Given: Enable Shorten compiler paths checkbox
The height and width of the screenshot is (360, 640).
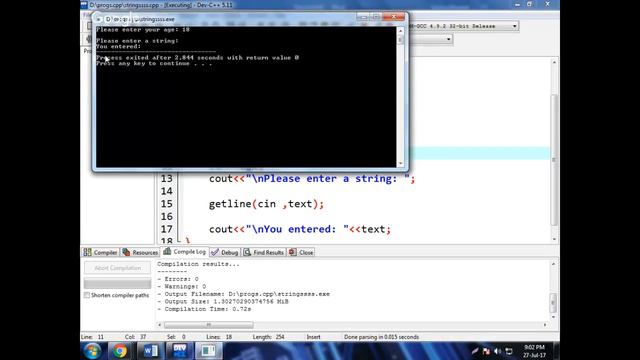Looking at the screenshot, I should pos(87,295).
